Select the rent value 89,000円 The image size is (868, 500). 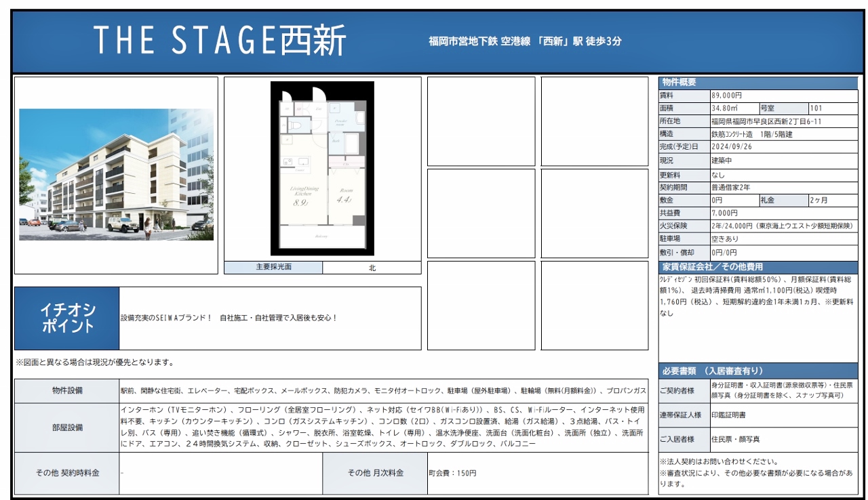[x=727, y=96]
